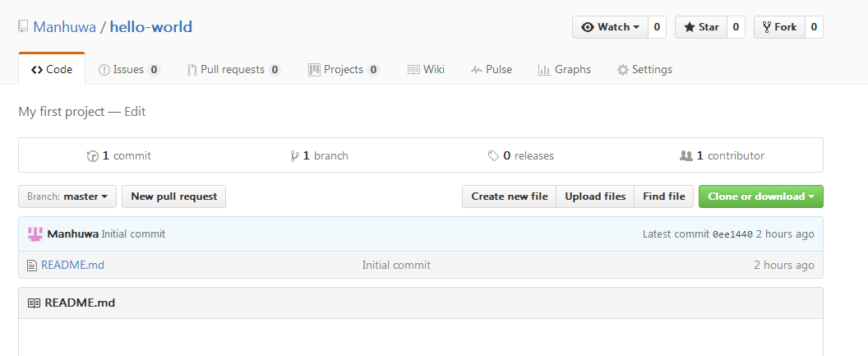This screenshot has width=868, height=356.
Task: Go to the Projects tab
Action: click(344, 69)
